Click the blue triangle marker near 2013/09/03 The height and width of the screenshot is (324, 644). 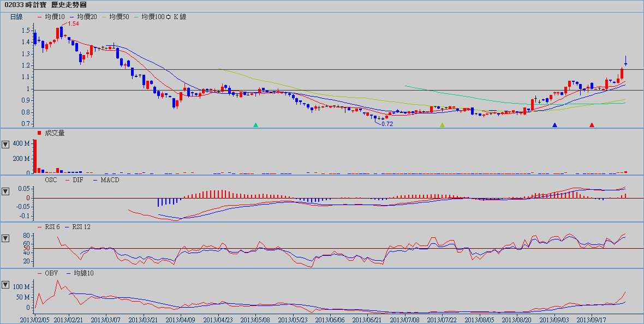[x=554, y=125]
